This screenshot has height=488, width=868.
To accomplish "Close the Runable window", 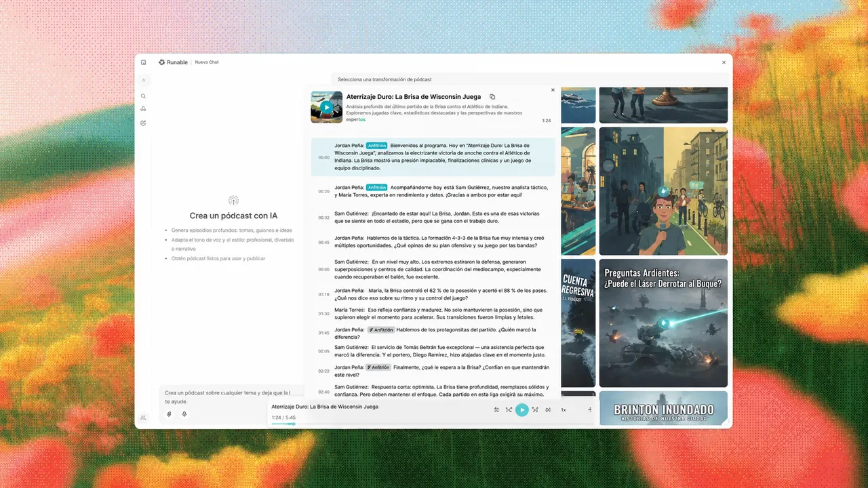I will (x=724, y=62).
